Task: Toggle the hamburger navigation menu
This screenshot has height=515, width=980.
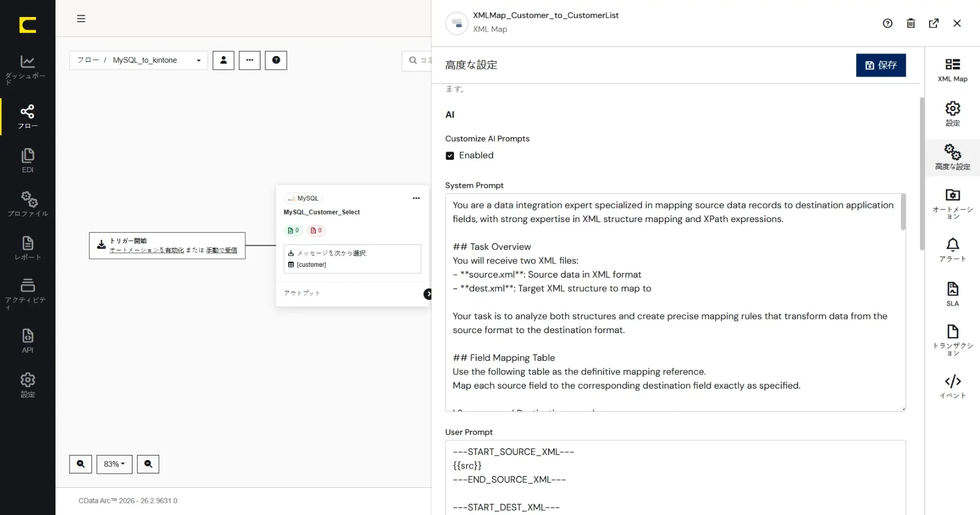Action: [x=81, y=19]
